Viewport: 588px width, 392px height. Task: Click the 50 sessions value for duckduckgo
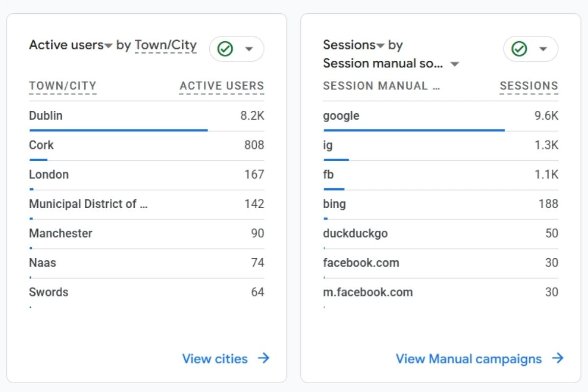pos(552,233)
